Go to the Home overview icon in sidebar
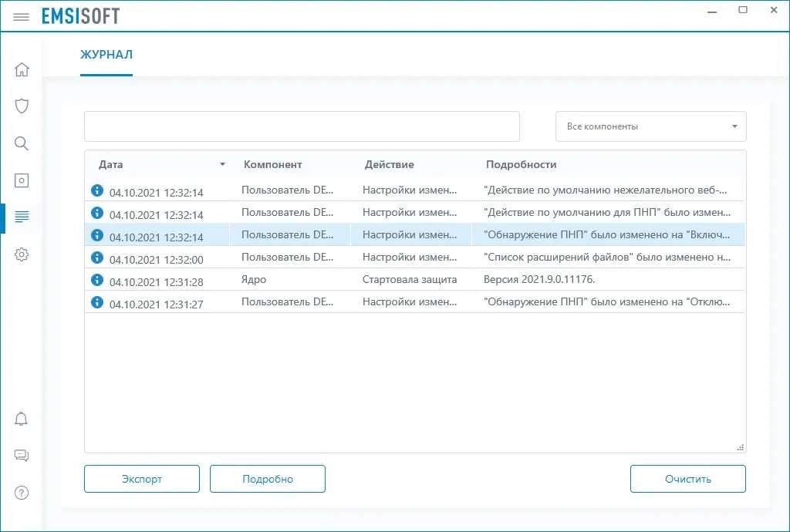 pyautogui.click(x=22, y=69)
